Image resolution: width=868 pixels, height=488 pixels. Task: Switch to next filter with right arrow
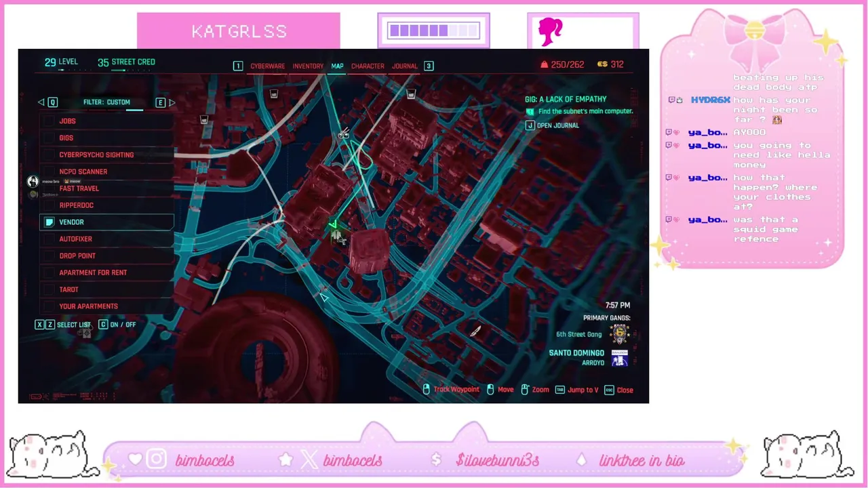[x=172, y=102]
